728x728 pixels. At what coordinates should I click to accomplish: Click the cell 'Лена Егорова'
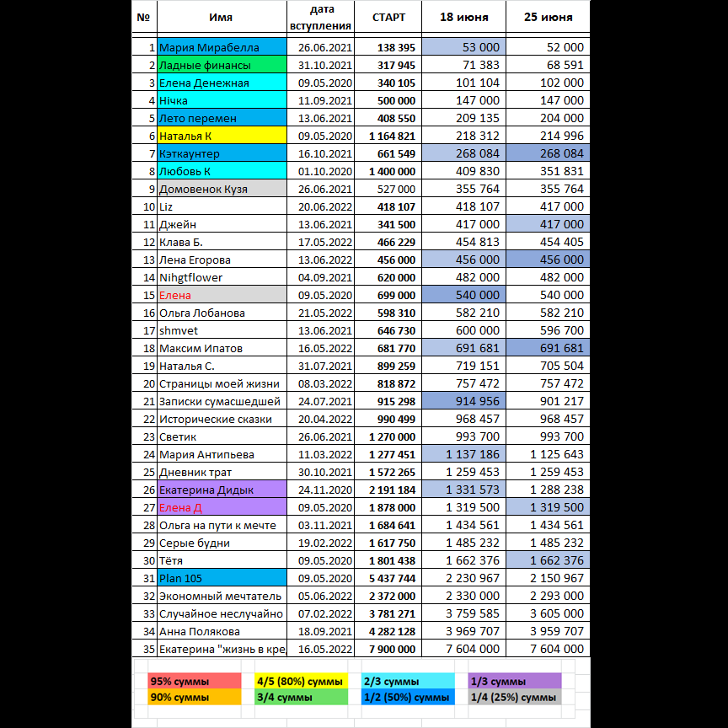point(222,260)
